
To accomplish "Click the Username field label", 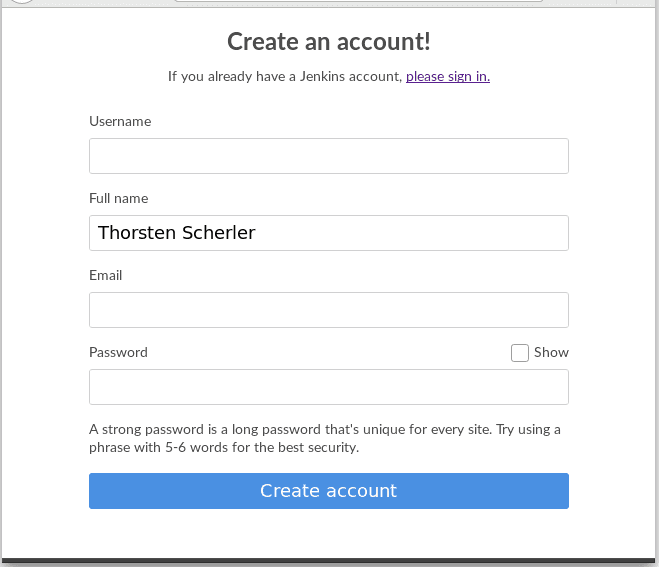I will (x=120, y=121).
